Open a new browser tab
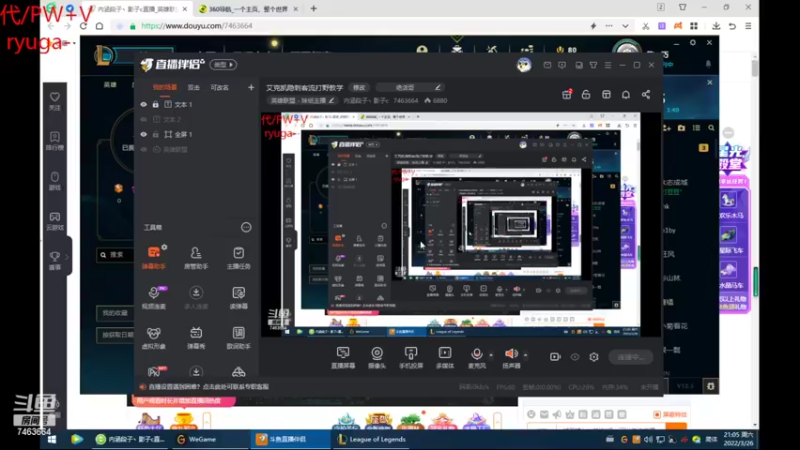800x450 pixels. click(x=313, y=9)
